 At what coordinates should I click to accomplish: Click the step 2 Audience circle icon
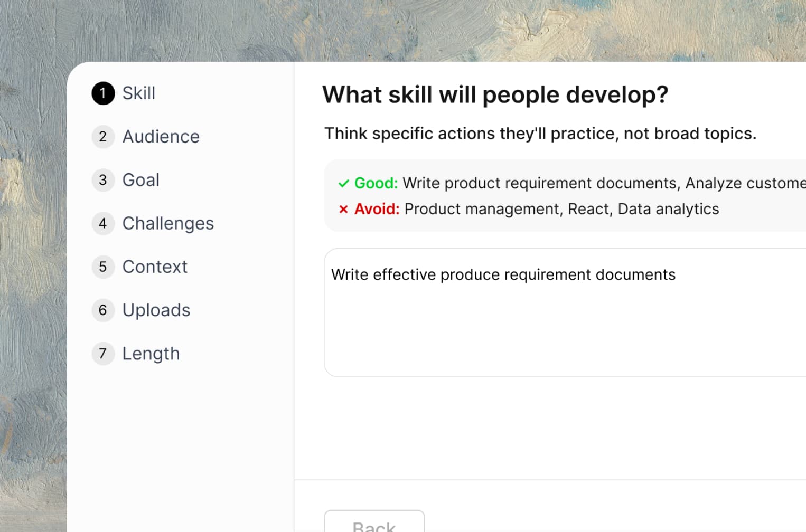(103, 137)
